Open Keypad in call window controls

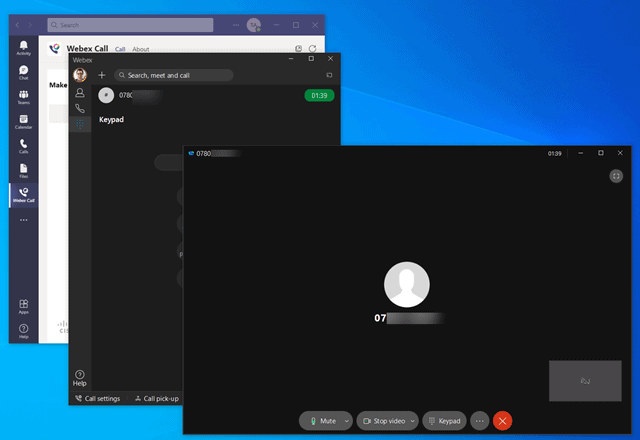[x=444, y=421]
